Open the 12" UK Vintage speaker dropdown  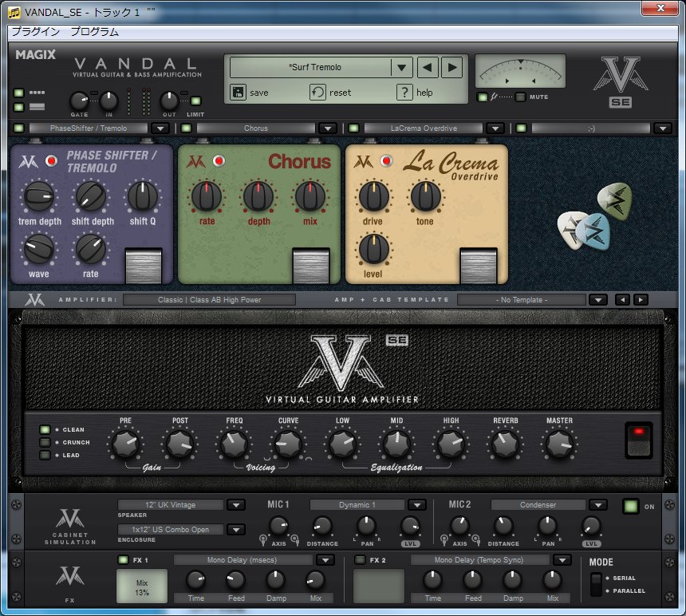[x=236, y=505]
